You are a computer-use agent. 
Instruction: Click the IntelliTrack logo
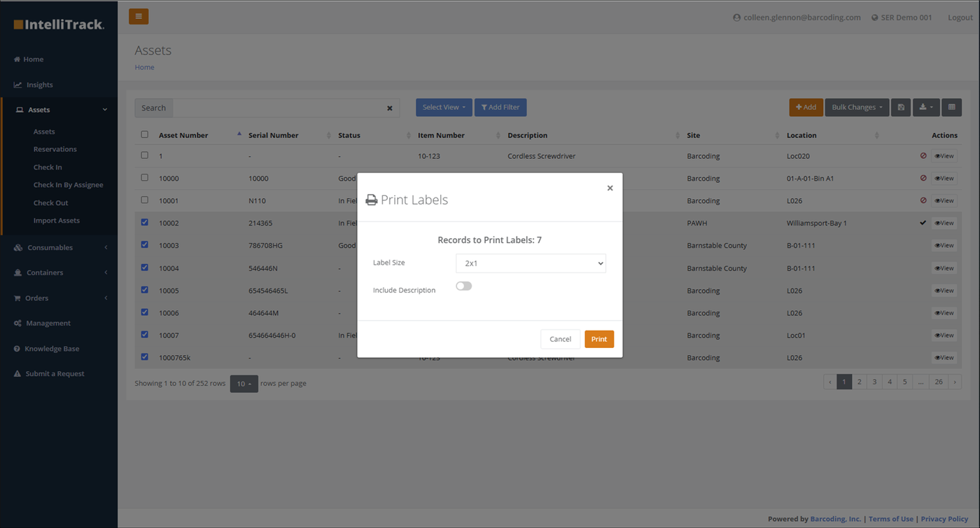[59, 25]
